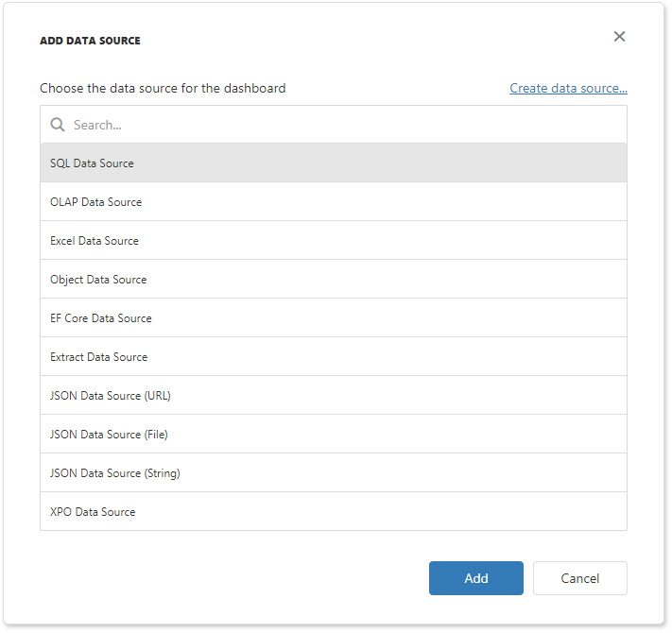The height and width of the screenshot is (633, 672).
Task: Pick Object Data Source item
Action: [x=98, y=280]
